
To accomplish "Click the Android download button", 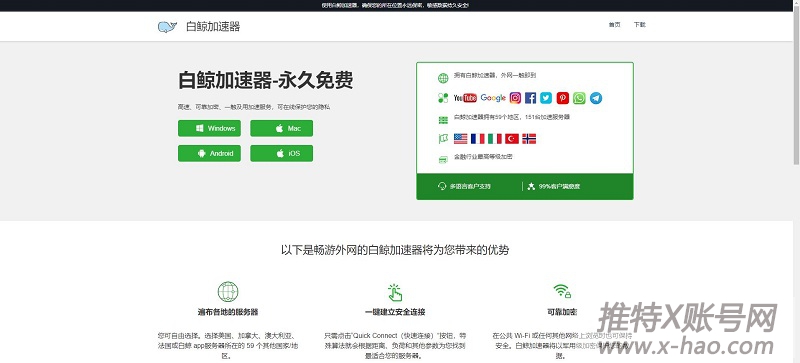I will point(209,153).
